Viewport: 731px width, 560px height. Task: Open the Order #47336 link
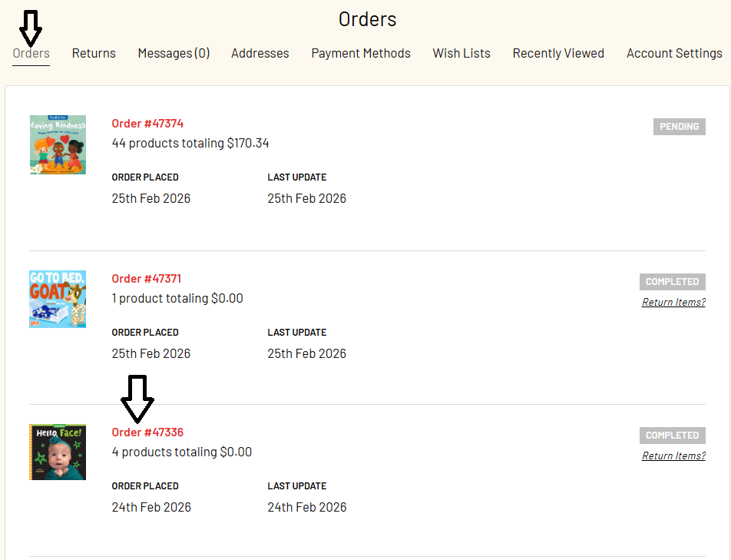[147, 432]
